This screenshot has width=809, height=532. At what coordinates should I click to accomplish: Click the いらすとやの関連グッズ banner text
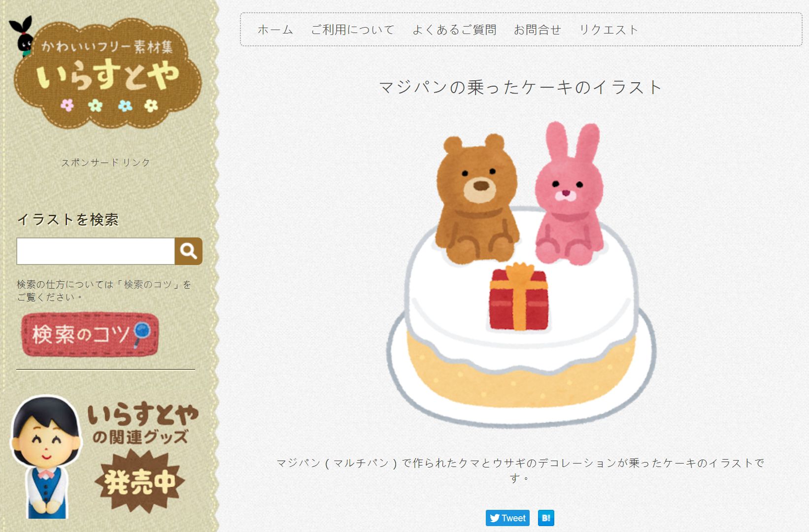coord(143,424)
